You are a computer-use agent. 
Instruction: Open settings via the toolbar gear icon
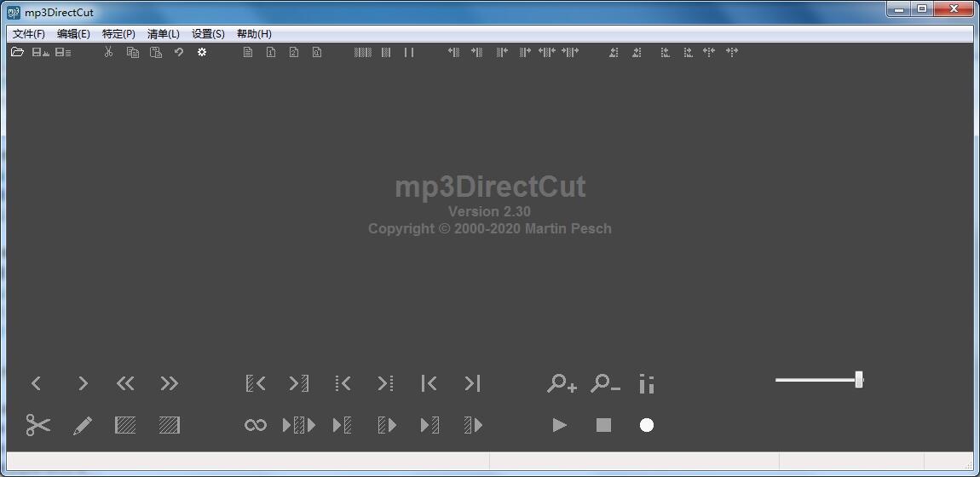pyautogui.click(x=202, y=53)
